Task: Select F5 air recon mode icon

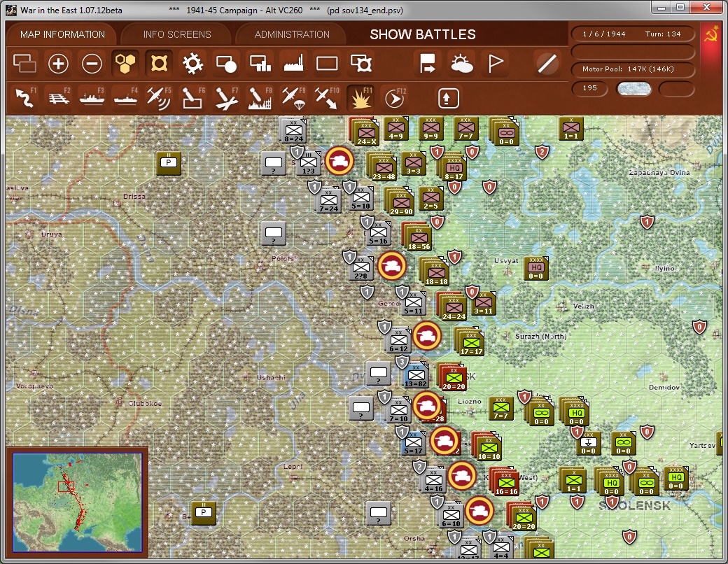Action: [x=159, y=97]
